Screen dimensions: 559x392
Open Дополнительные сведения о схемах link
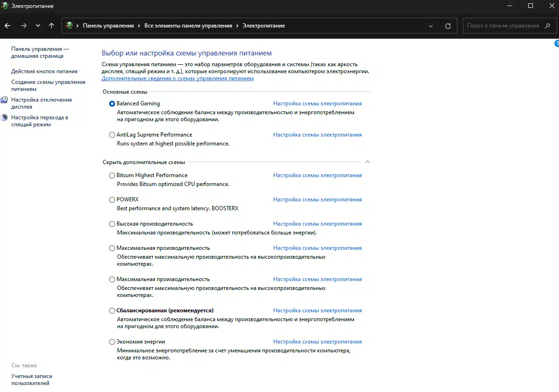tap(178, 78)
